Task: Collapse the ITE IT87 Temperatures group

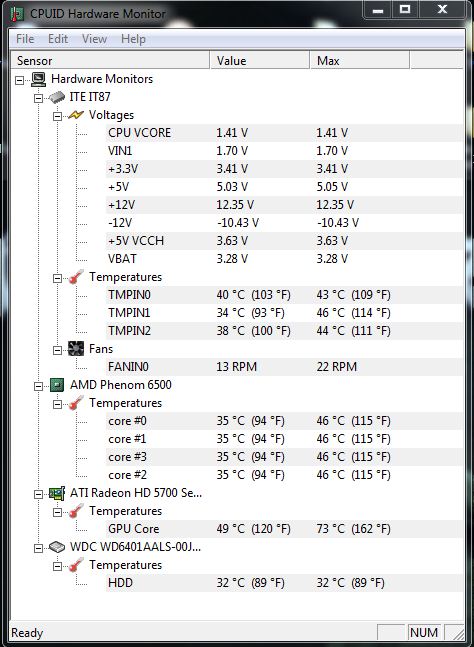Action: [x=57, y=279]
